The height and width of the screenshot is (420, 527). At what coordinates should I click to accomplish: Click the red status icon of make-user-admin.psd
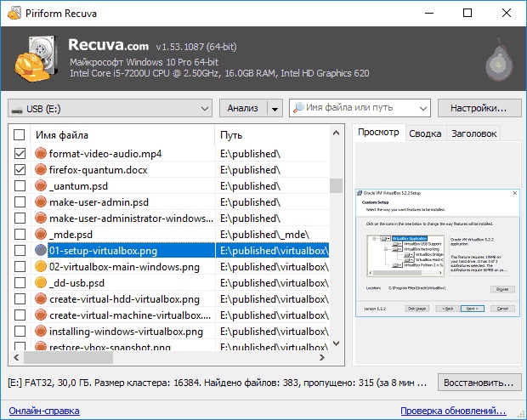tap(41, 202)
